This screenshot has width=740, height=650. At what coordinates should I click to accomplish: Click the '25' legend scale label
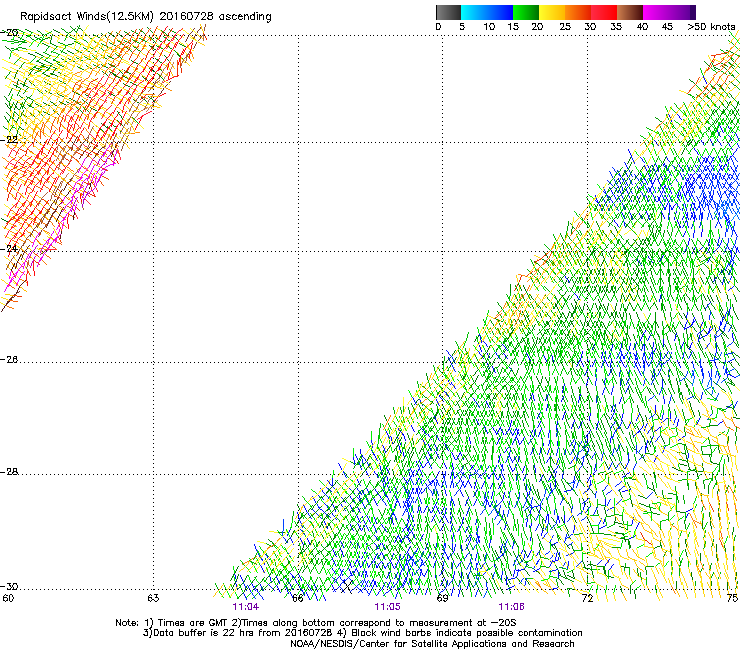click(x=565, y=27)
